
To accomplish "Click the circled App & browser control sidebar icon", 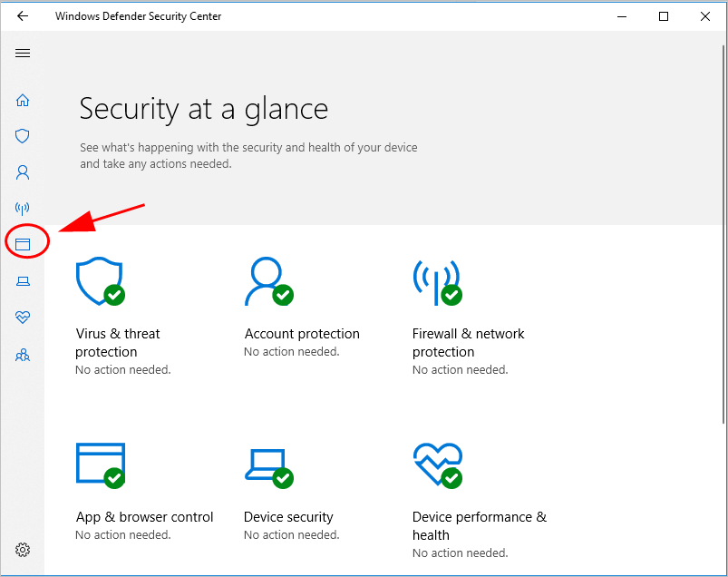I will pos(23,244).
